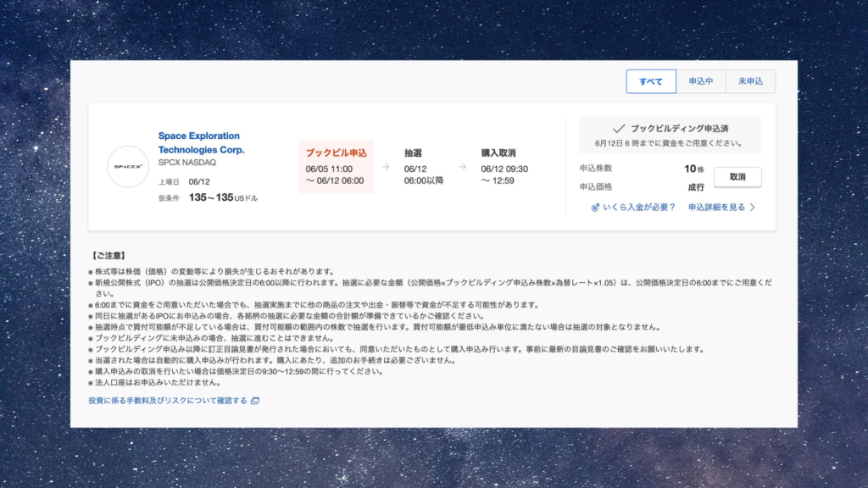Open the いくら入金が必要？ link

[x=639, y=207]
